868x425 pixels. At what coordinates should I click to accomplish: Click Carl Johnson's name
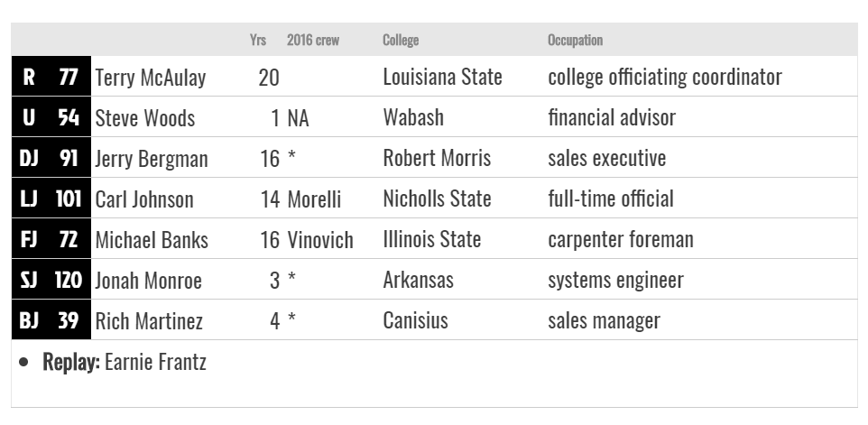click(x=144, y=199)
